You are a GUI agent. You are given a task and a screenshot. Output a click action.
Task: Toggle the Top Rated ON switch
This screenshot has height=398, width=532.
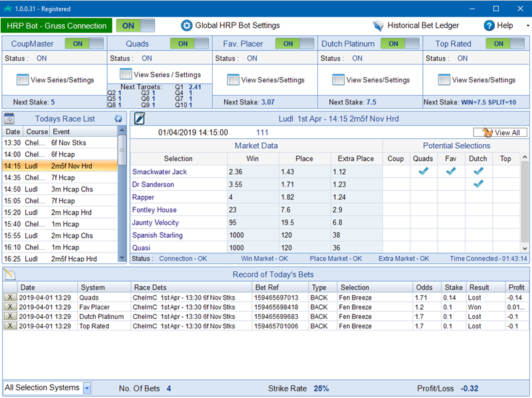pyautogui.click(x=505, y=44)
